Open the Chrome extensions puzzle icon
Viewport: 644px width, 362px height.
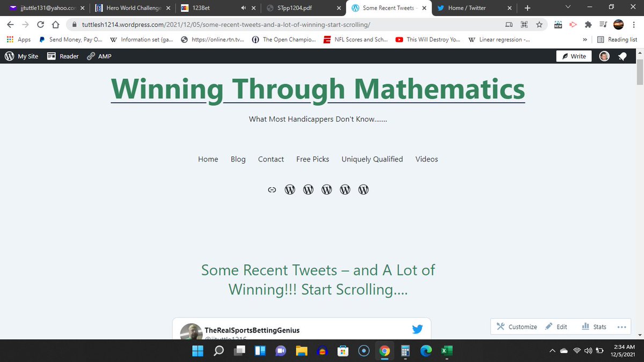(588, 25)
